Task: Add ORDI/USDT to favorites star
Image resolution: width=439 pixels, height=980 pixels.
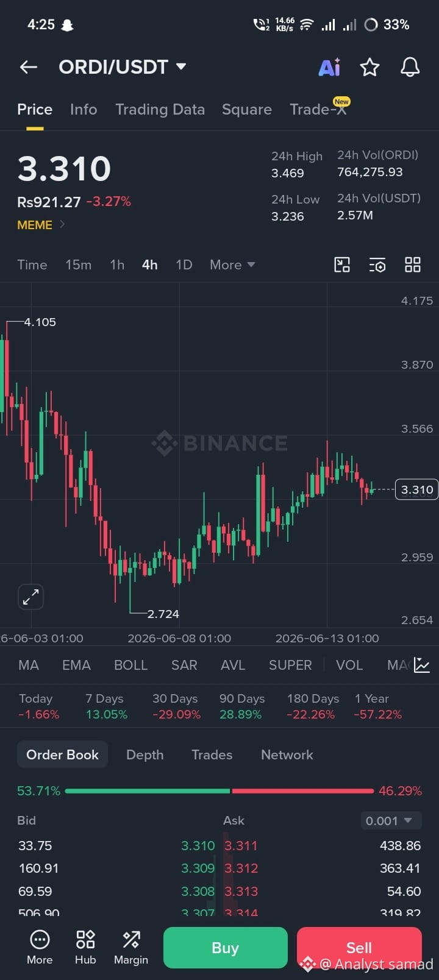Action: (369, 67)
